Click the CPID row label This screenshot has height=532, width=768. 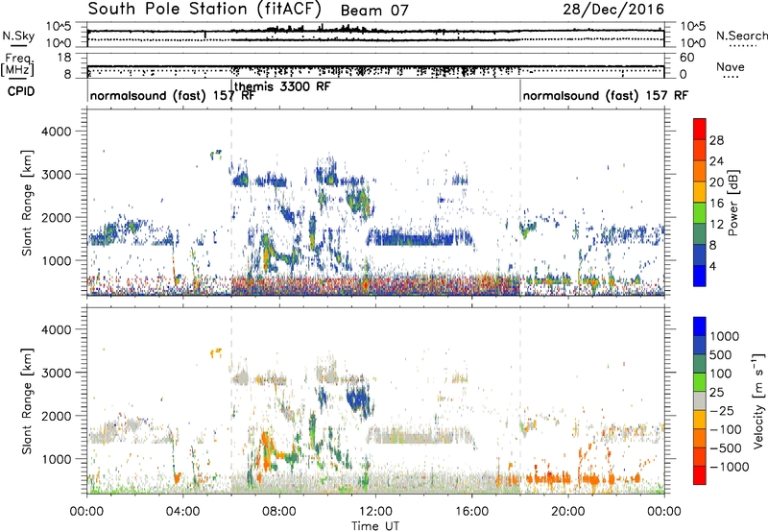pos(21,91)
